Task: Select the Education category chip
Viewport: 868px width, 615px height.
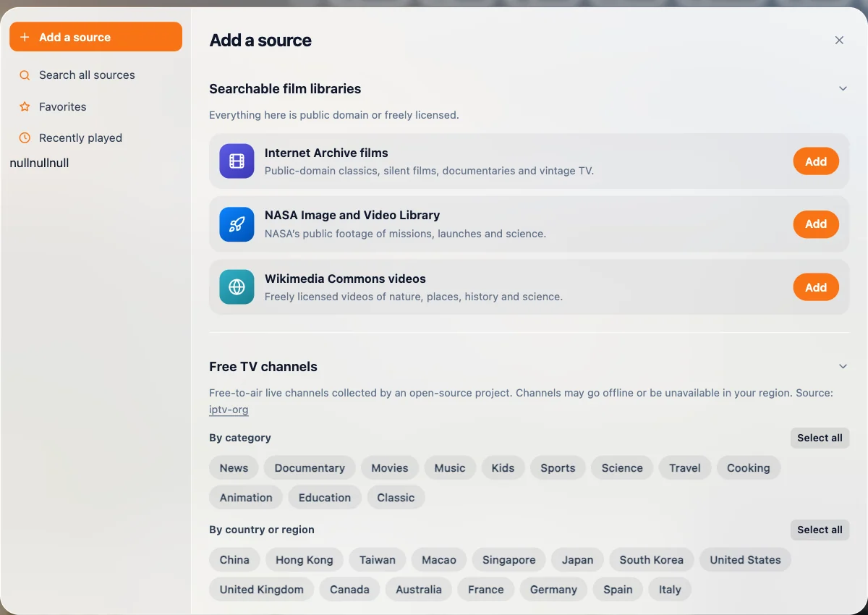Action: point(325,498)
